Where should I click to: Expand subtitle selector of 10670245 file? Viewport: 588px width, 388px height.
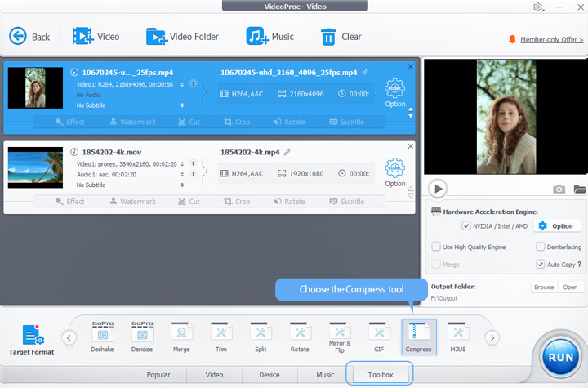[x=182, y=105]
